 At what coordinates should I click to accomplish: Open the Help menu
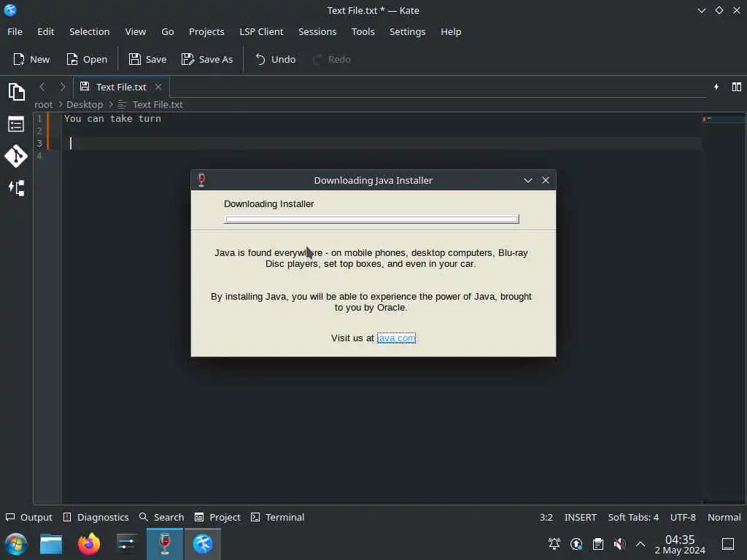pyautogui.click(x=451, y=31)
